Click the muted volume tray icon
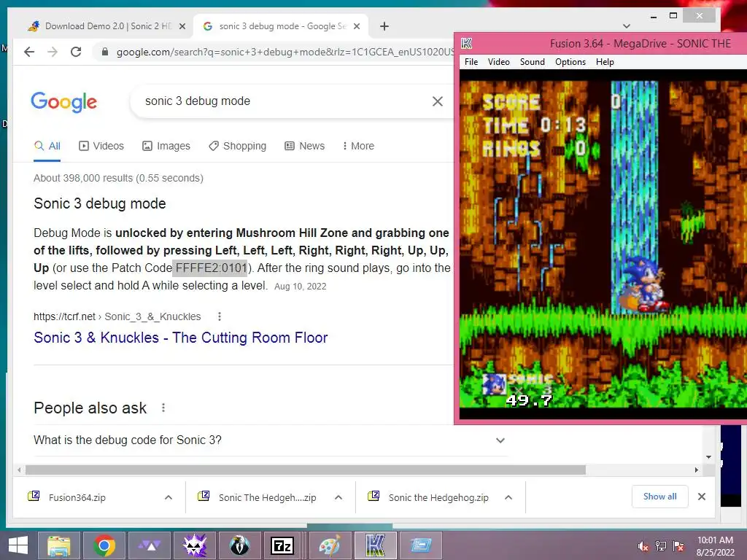The width and height of the screenshot is (747, 560). (x=643, y=546)
